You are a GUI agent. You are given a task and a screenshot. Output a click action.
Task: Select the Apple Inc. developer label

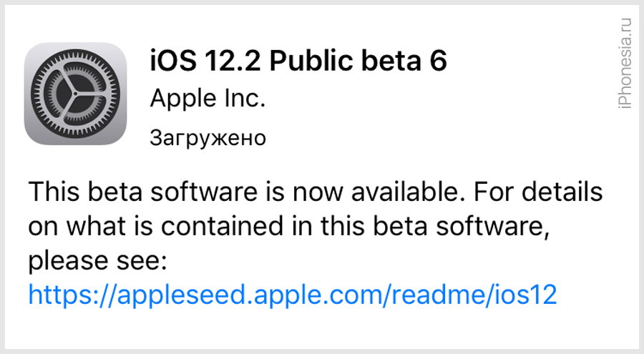208,99
